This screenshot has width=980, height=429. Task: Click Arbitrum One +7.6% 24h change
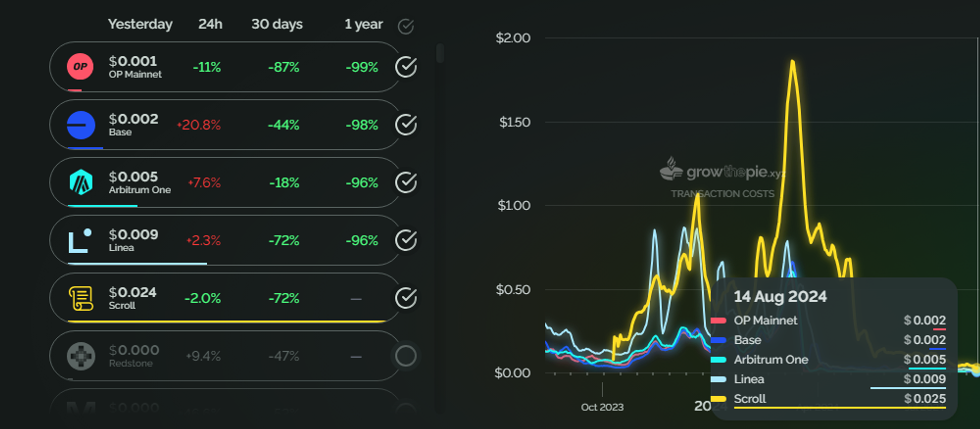pos(204,183)
